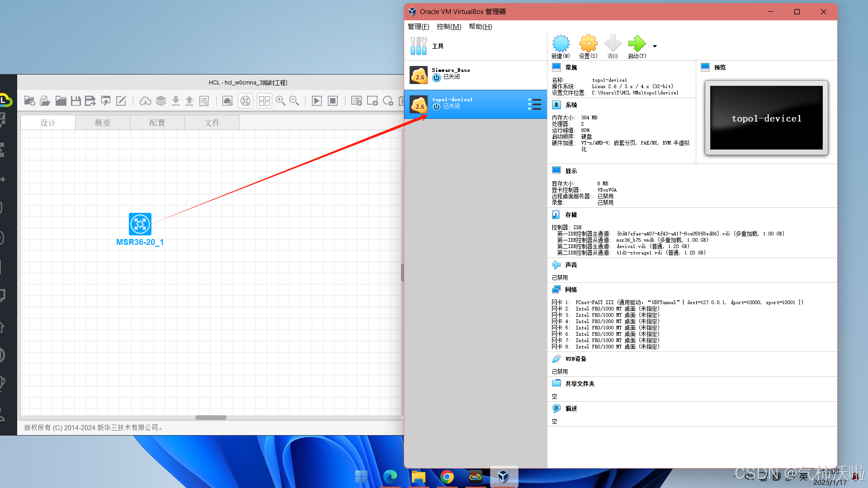Screen dimensions: 868x488
Task: Click the green Start (启动) arrow
Action: coord(637,44)
